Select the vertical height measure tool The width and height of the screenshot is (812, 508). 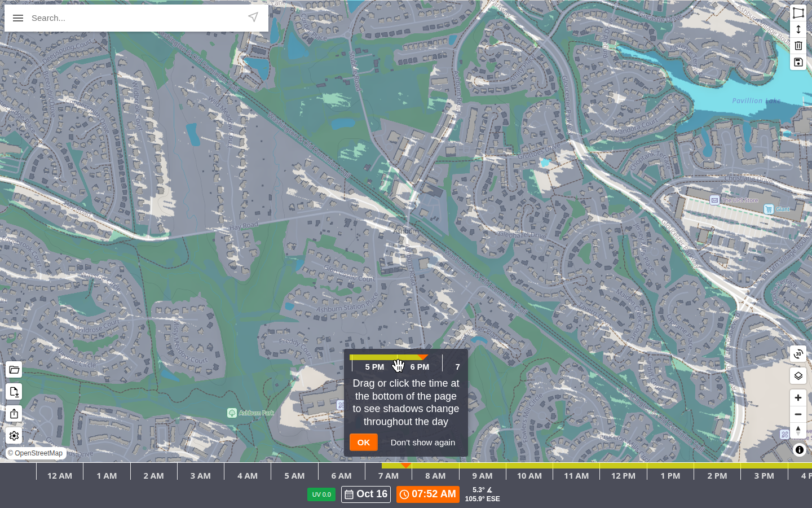click(798, 29)
